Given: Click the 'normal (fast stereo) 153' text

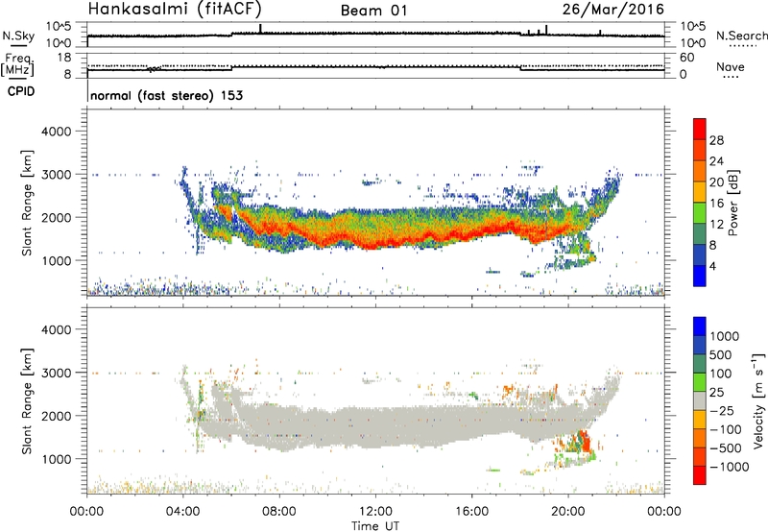Looking at the screenshot, I should coord(166,95).
